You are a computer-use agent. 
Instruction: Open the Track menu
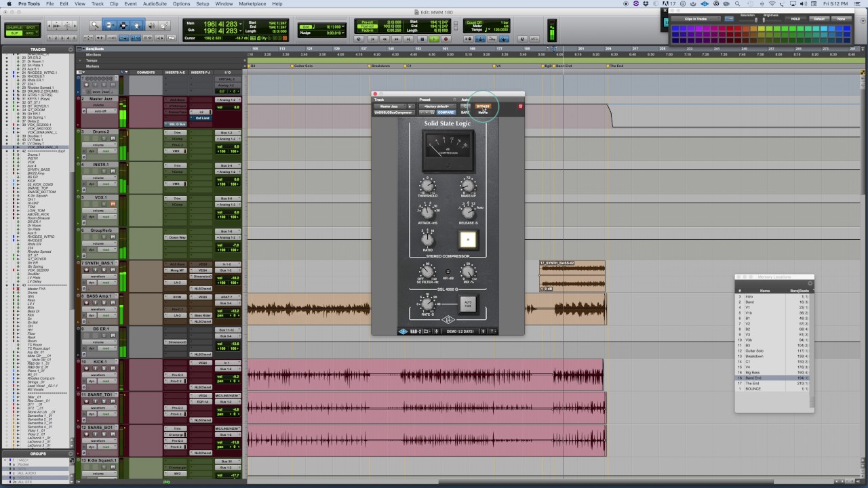(x=98, y=3)
